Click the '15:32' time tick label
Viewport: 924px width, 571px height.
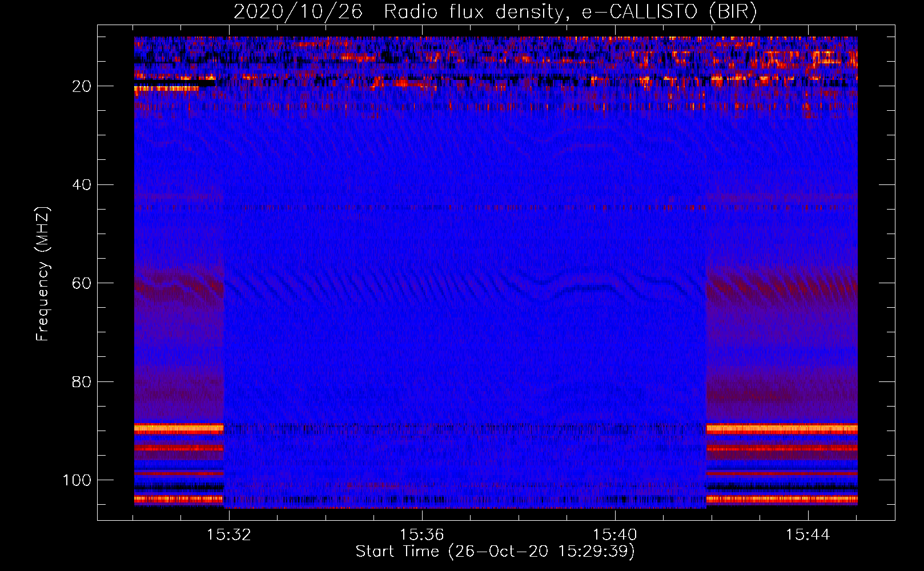[229, 534]
